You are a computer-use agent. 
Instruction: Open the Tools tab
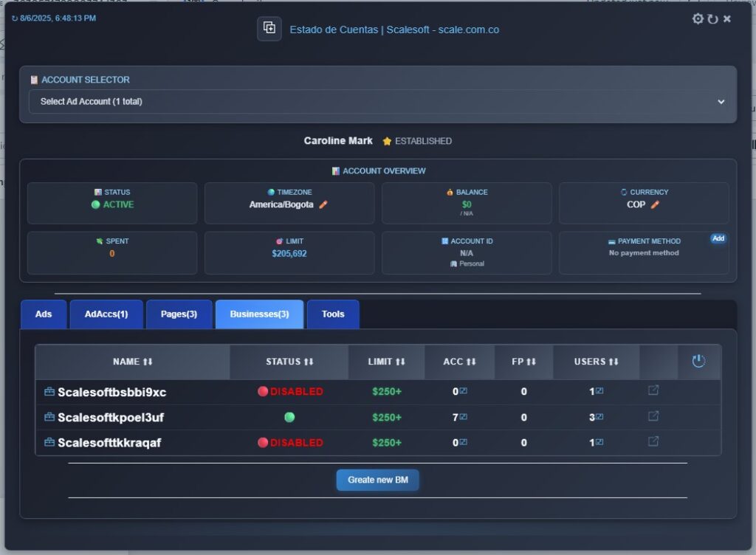tap(333, 314)
